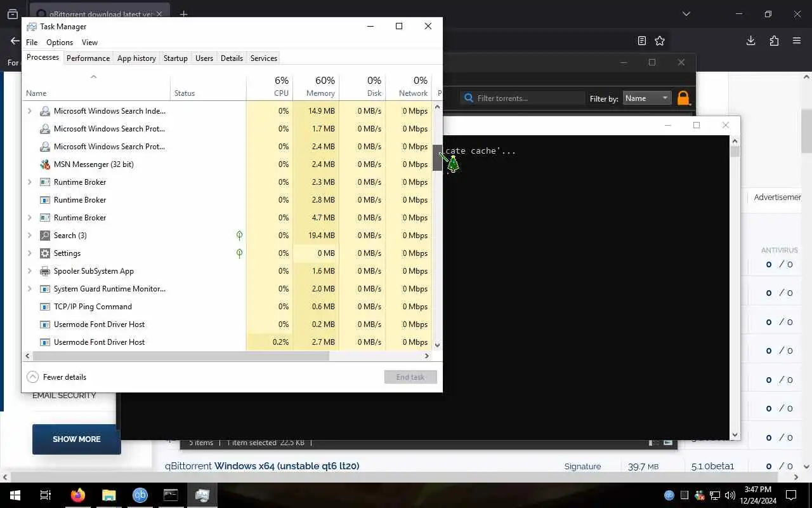Screen dimensions: 812x508
Task: Toggle Firefox reader view icon
Action: point(642,41)
